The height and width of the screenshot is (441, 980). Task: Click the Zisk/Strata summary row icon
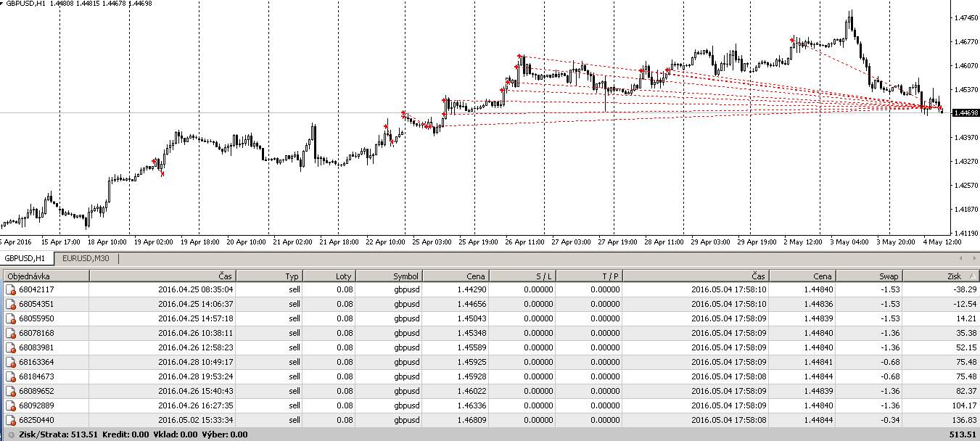10,434
